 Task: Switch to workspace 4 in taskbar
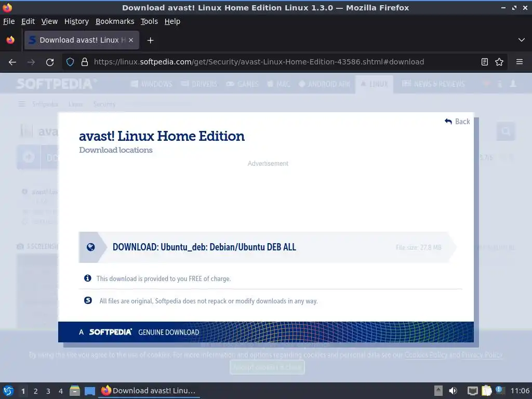pos(61,391)
